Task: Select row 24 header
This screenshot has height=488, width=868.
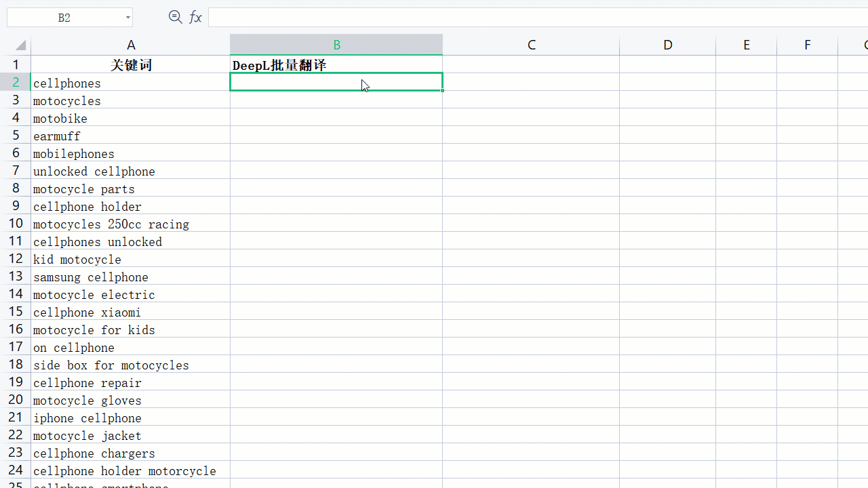Action: [x=16, y=470]
